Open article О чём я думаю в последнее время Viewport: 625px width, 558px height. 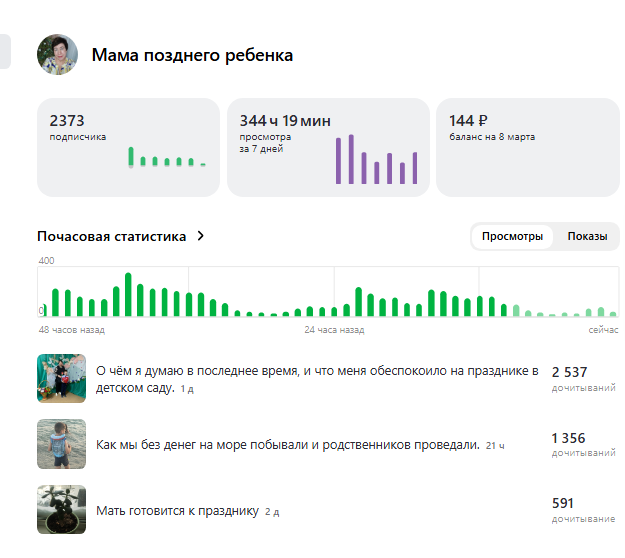[x=317, y=379]
